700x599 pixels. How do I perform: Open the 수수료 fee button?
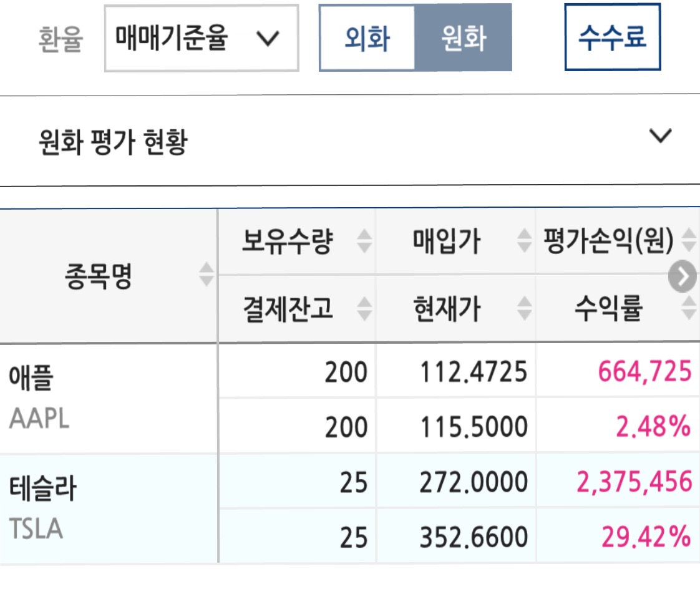[x=613, y=37]
